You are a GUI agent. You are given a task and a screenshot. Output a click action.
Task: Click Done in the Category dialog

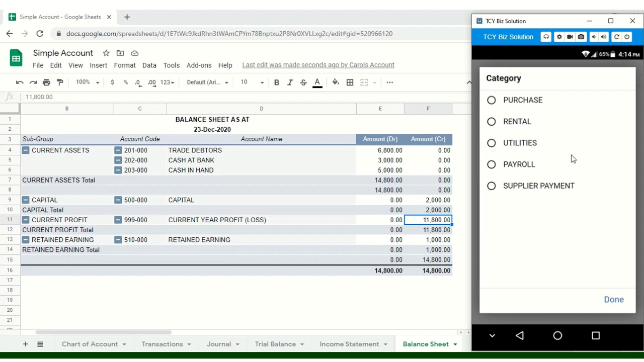[614, 300]
